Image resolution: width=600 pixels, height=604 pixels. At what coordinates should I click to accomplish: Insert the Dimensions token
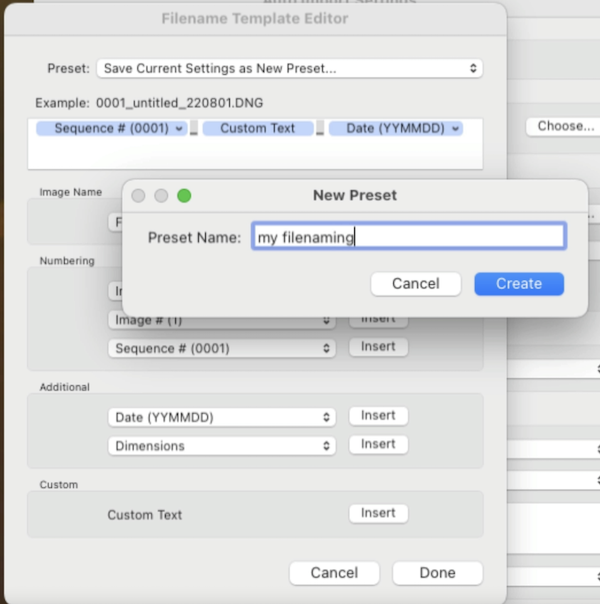tap(378, 444)
